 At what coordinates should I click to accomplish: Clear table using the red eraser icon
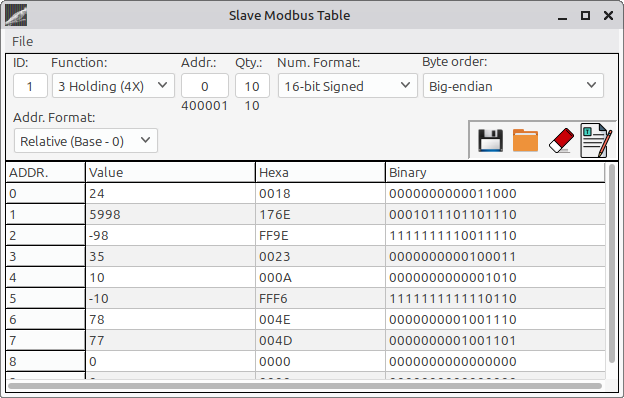click(x=561, y=140)
